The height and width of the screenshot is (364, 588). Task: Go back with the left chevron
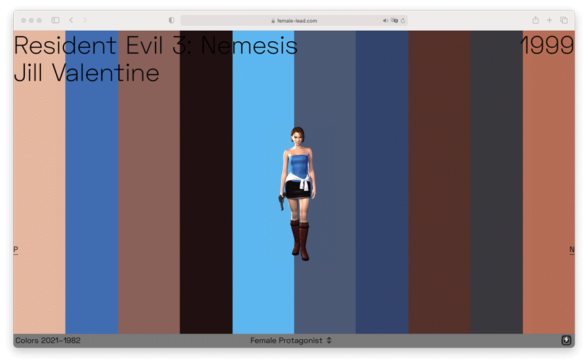click(x=71, y=20)
